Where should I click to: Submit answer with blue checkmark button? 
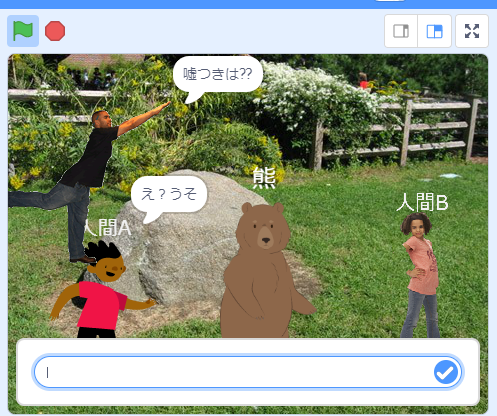[x=446, y=372]
